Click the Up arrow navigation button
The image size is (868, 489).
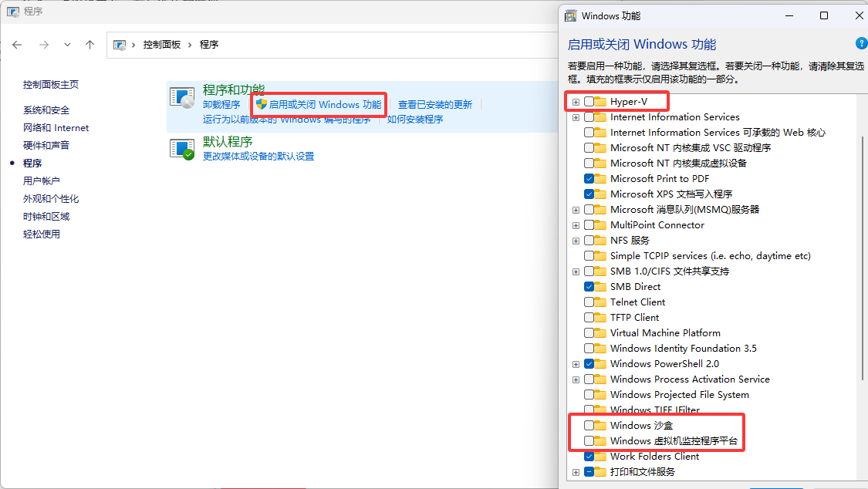click(x=90, y=45)
